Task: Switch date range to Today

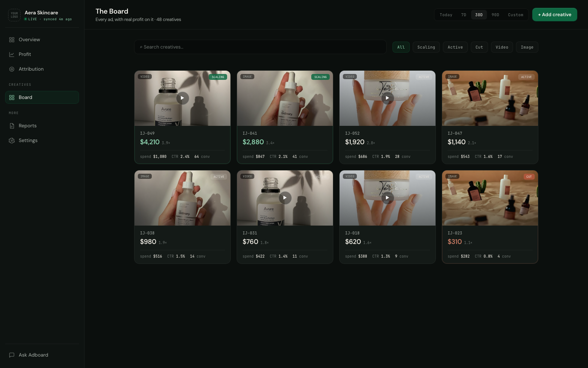Action: point(446,15)
